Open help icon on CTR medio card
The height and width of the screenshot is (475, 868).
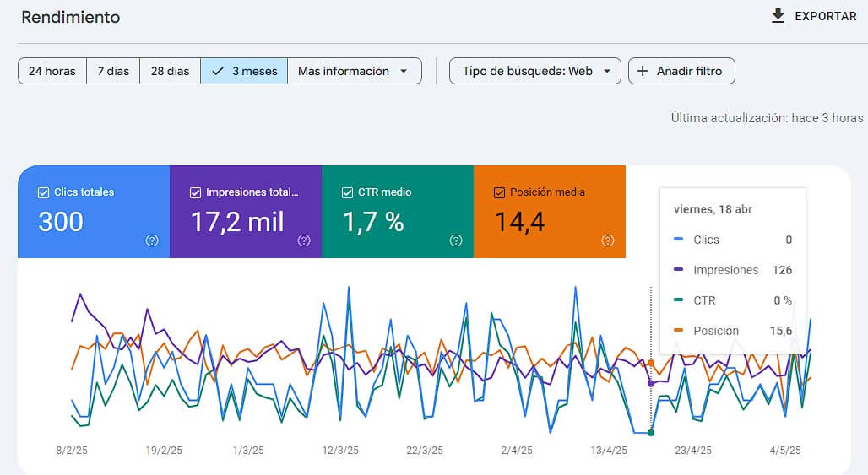456,240
